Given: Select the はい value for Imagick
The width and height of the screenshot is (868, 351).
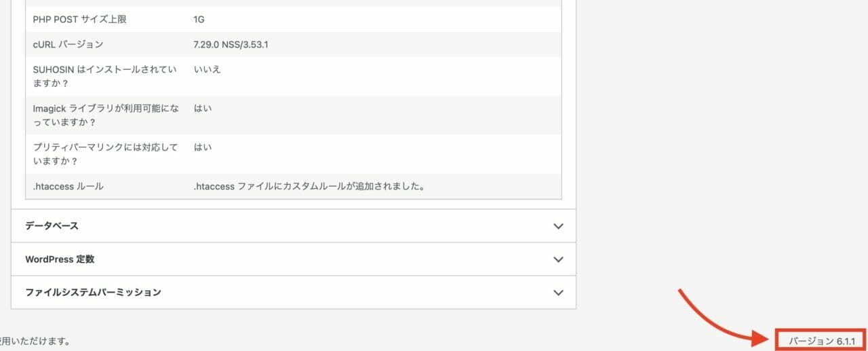Looking at the screenshot, I should (x=203, y=108).
